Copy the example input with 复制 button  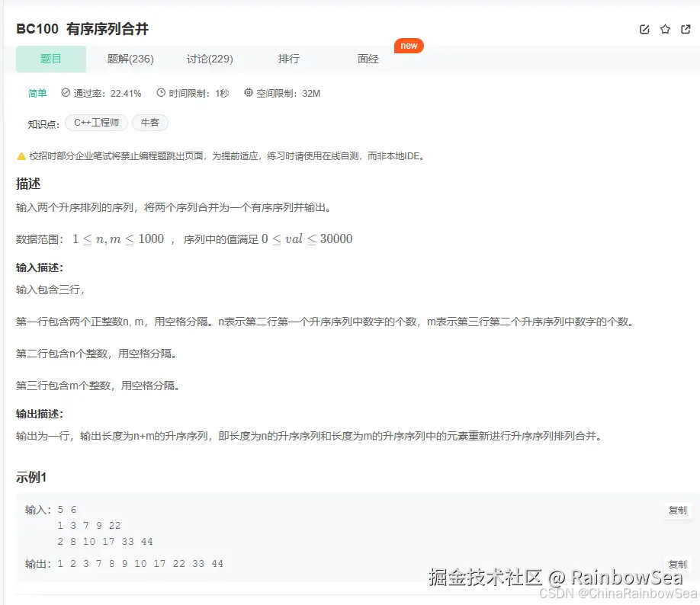pos(677,510)
